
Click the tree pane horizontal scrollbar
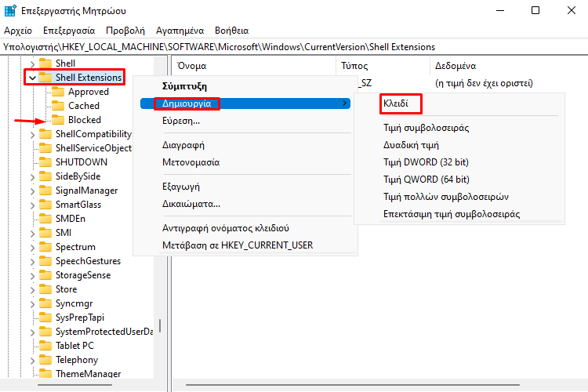pyautogui.click(x=77, y=385)
